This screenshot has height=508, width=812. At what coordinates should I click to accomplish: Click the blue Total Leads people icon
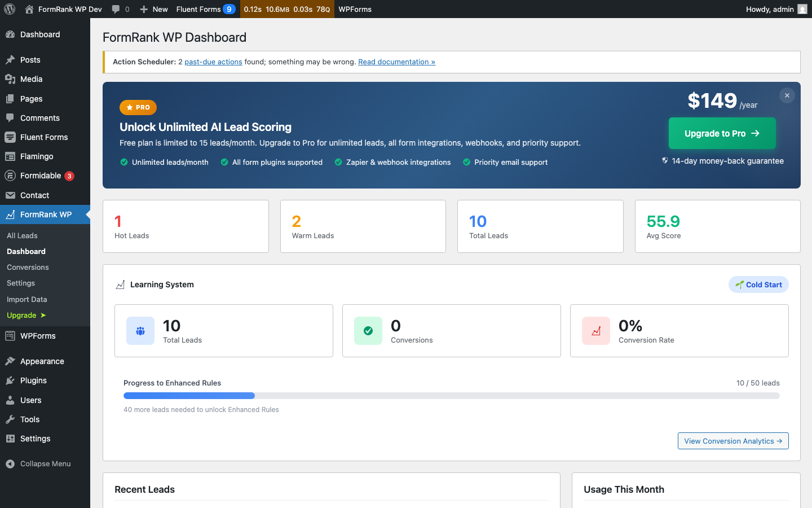tap(140, 330)
